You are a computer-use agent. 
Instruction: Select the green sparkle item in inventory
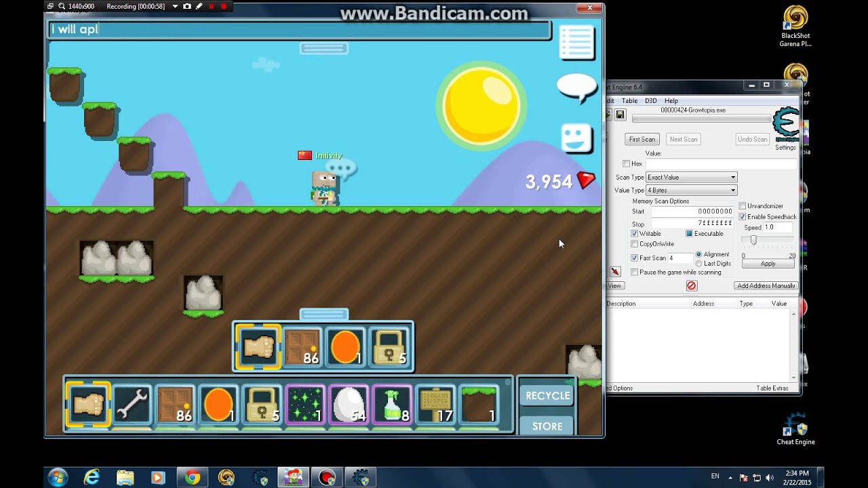[305, 405]
